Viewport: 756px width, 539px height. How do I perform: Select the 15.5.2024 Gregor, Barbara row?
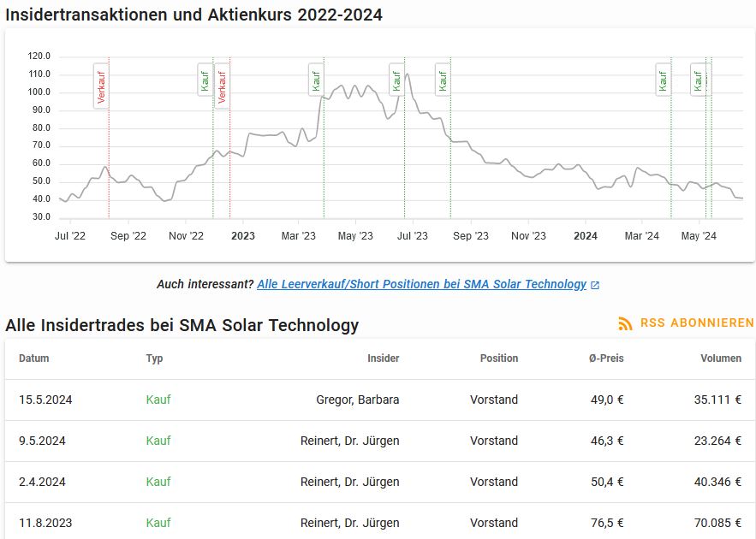point(379,400)
